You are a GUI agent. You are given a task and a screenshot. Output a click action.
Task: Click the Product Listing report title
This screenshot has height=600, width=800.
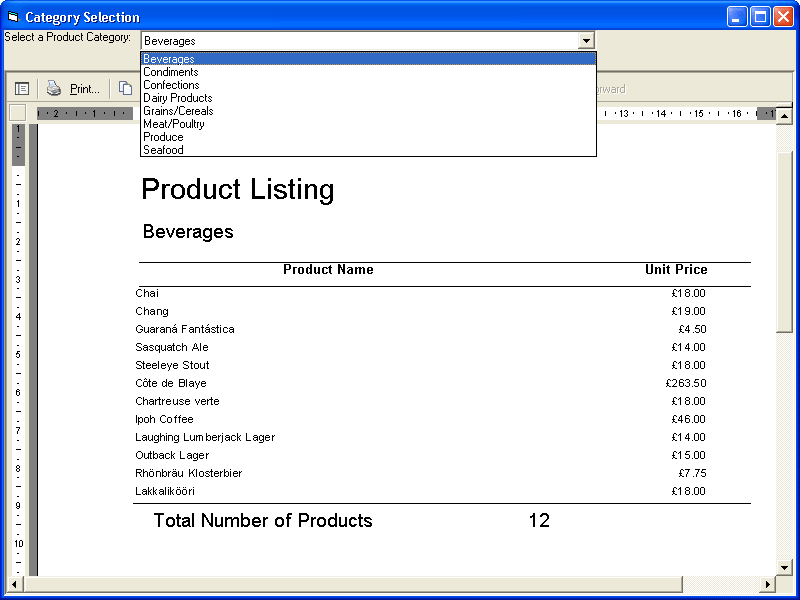[238, 189]
